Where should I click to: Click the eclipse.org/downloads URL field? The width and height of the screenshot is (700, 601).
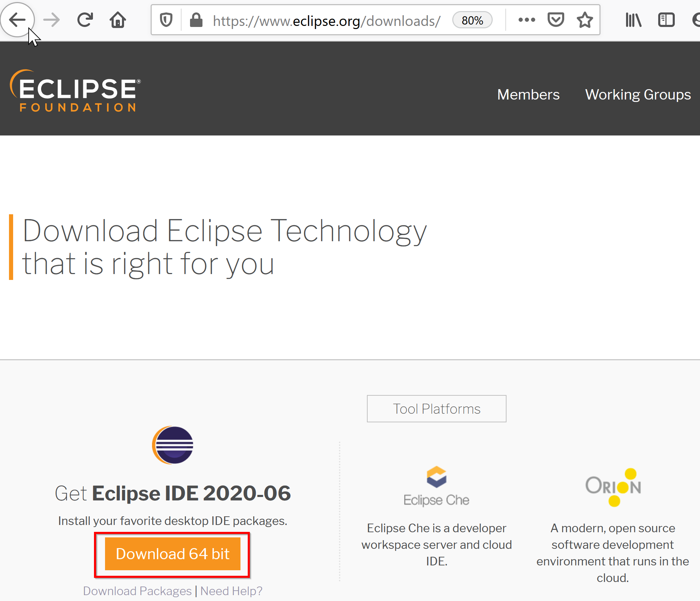[x=327, y=21]
